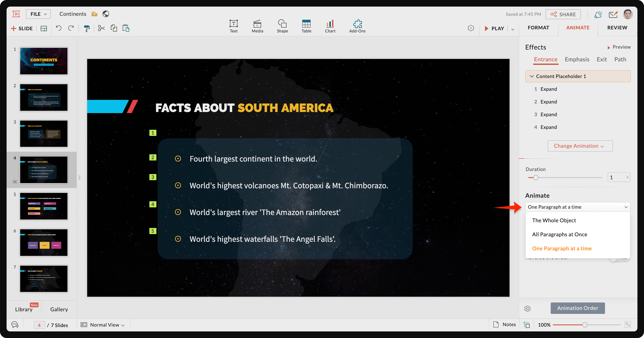This screenshot has width=644, height=338.
Task: Click the Table insert icon
Action: 306,26
